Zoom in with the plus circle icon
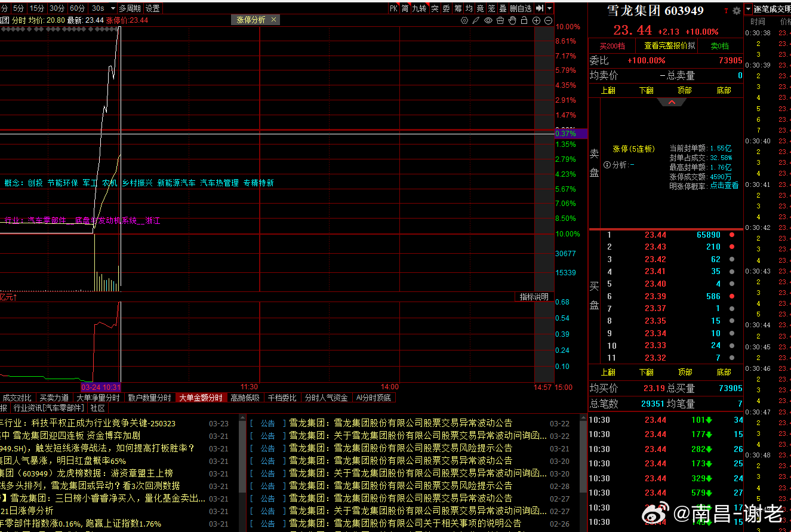Image resolution: width=791 pixels, height=532 pixels. pos(536,20)
